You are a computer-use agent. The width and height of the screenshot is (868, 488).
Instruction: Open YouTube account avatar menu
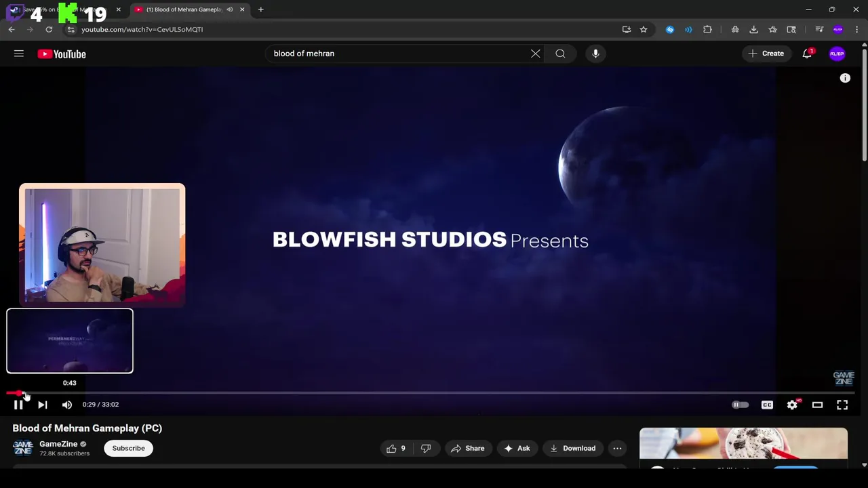[x=837, y=54]
